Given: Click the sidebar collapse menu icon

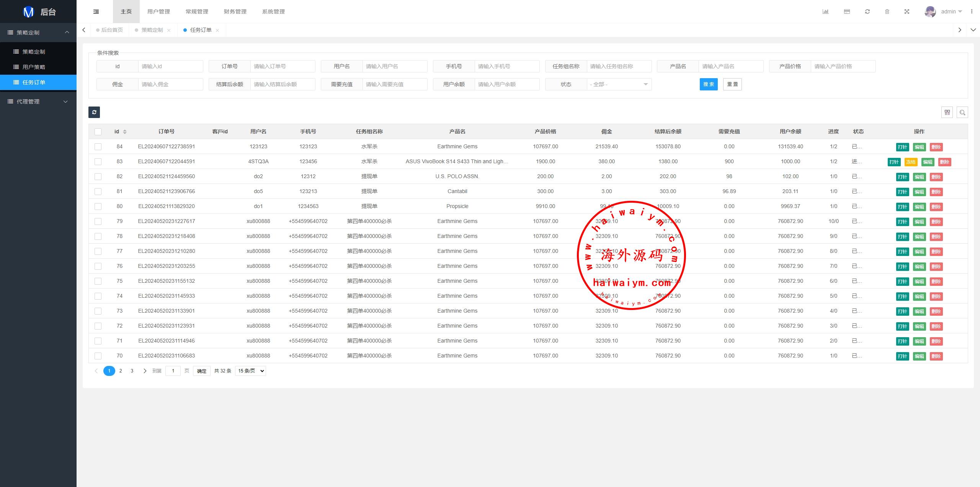Looking at the screenshot, I should [96, 11].
